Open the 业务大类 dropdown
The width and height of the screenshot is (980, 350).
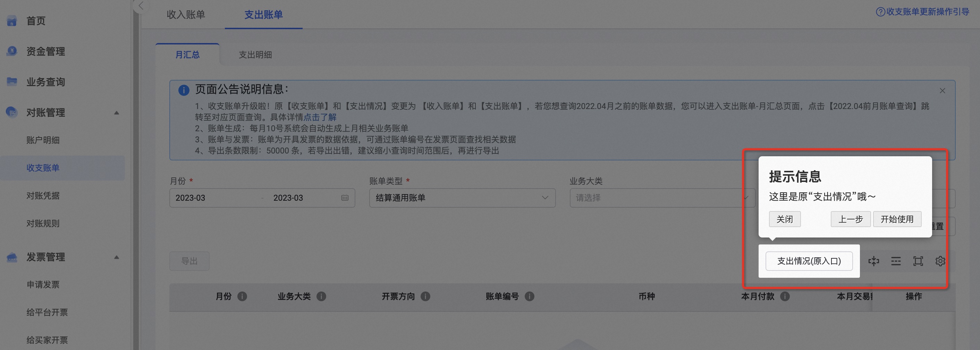click(x=662, y=198)
